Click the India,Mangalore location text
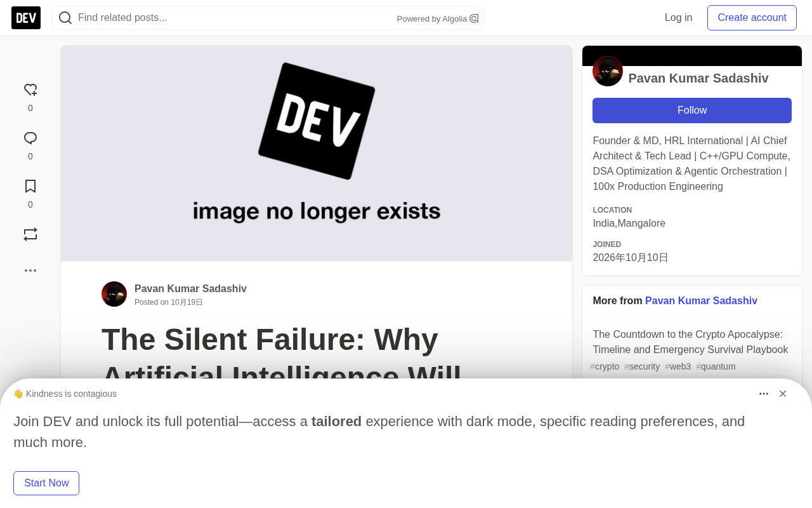The height and width of the screenshot is (508, 812). pos(629,224)
